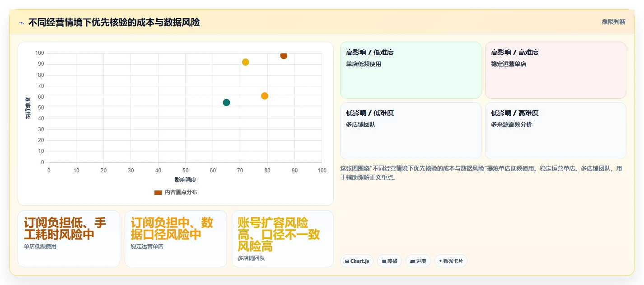This screenshot has height=285, width=644.
Task: Click the 表格 tag chip
Action: (x=389, y=261)
